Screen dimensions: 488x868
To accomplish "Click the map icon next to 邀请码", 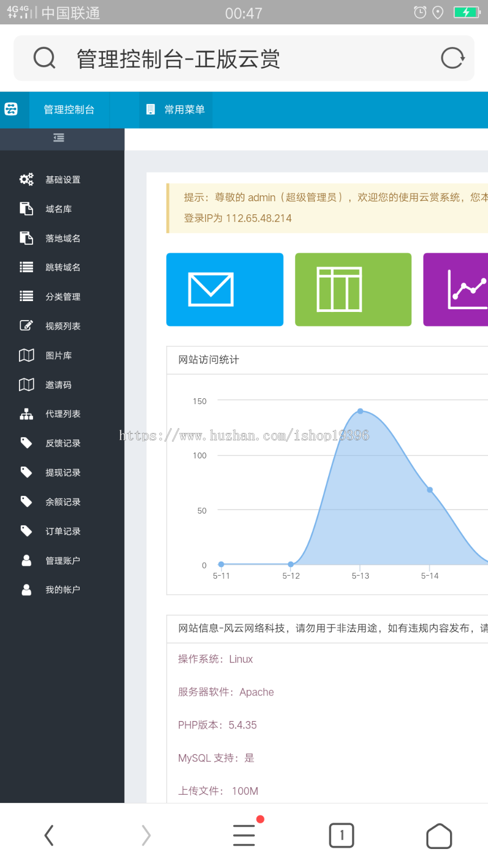I will [x=27, y=384].
